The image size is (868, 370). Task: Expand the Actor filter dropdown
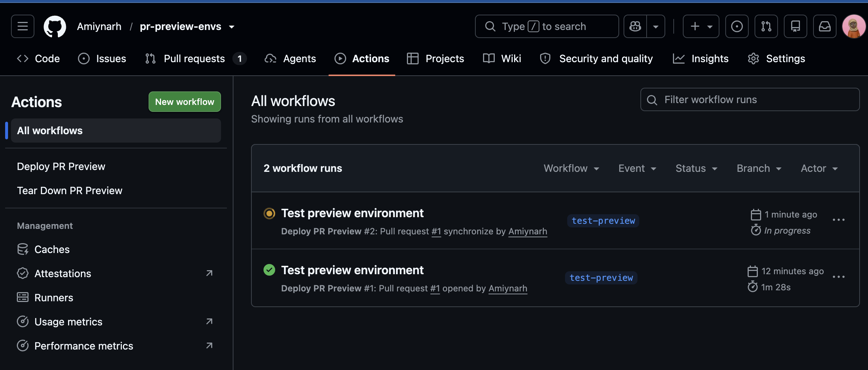[x=819, y=168]
